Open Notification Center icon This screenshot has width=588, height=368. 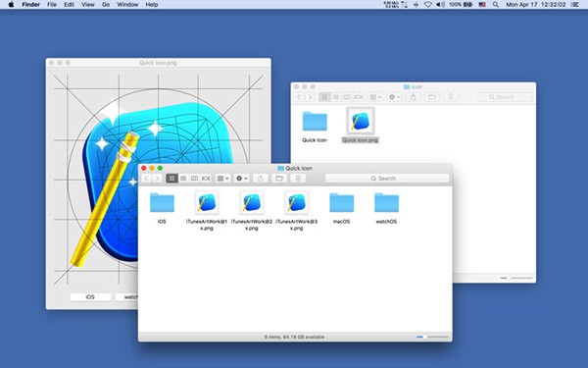pyautogui.click(x=575, y=5)
